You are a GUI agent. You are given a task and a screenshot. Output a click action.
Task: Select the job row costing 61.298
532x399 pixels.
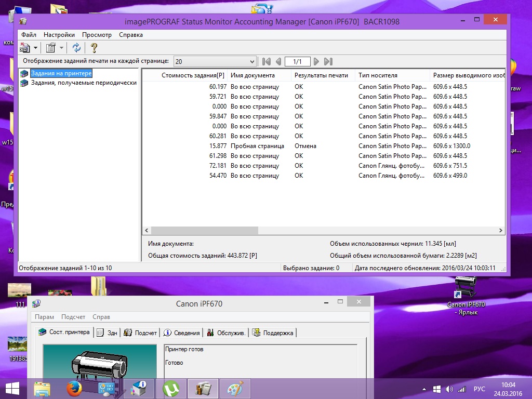[323, 156]
